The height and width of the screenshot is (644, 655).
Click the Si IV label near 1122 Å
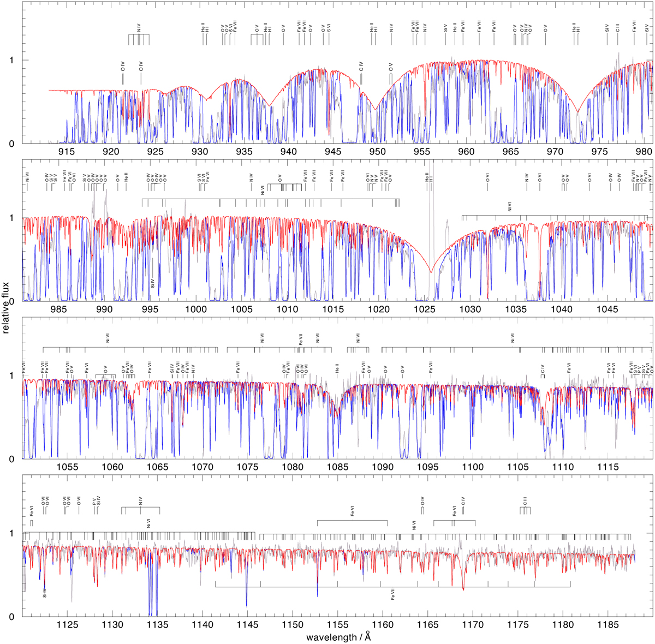tap(44, 593)
